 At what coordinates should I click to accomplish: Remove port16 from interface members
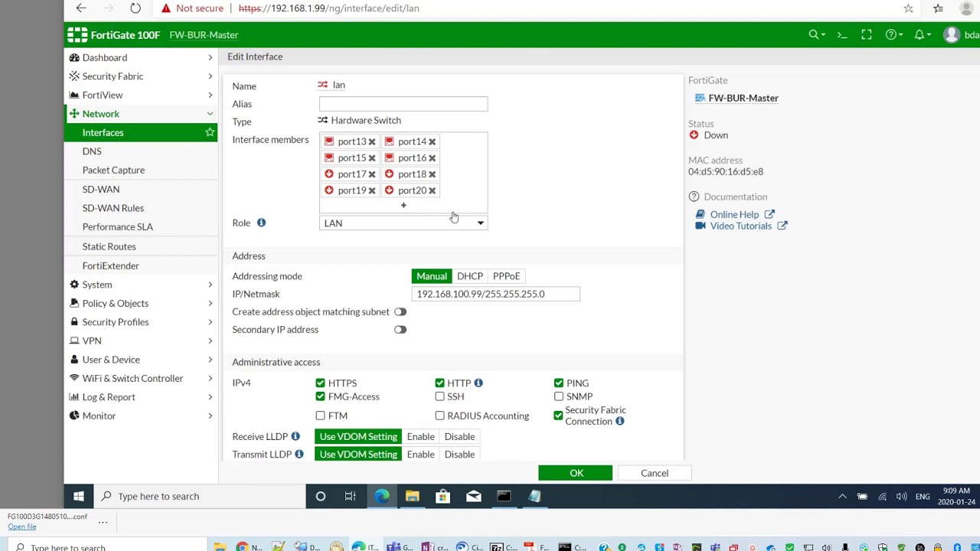[432, 158]
